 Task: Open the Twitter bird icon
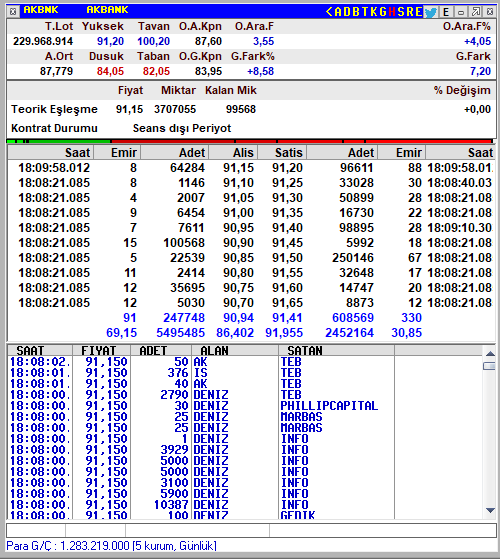431,12
